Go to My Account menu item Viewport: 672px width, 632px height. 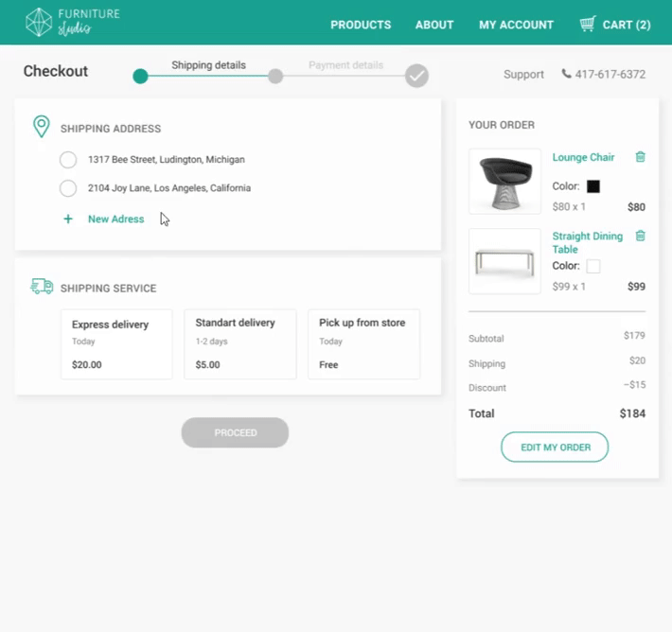pyautogui.click(x=516, y=25)
